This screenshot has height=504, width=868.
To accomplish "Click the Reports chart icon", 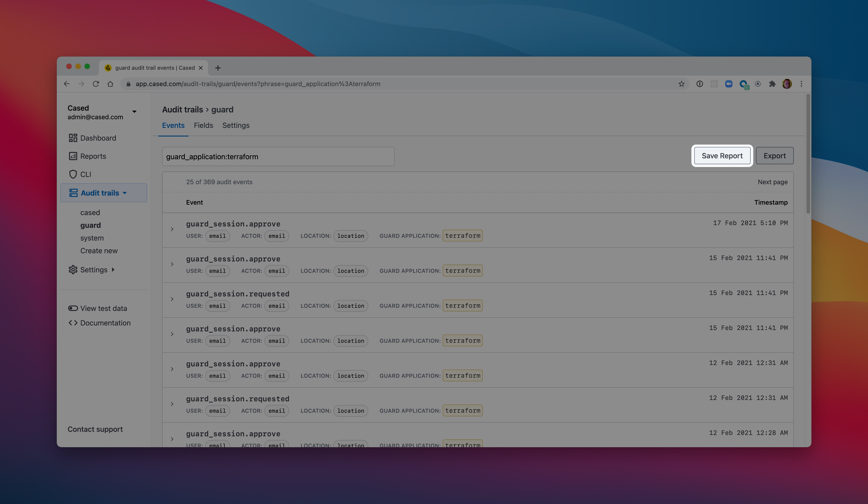I will pyautogui.click(x=73, y=156).
